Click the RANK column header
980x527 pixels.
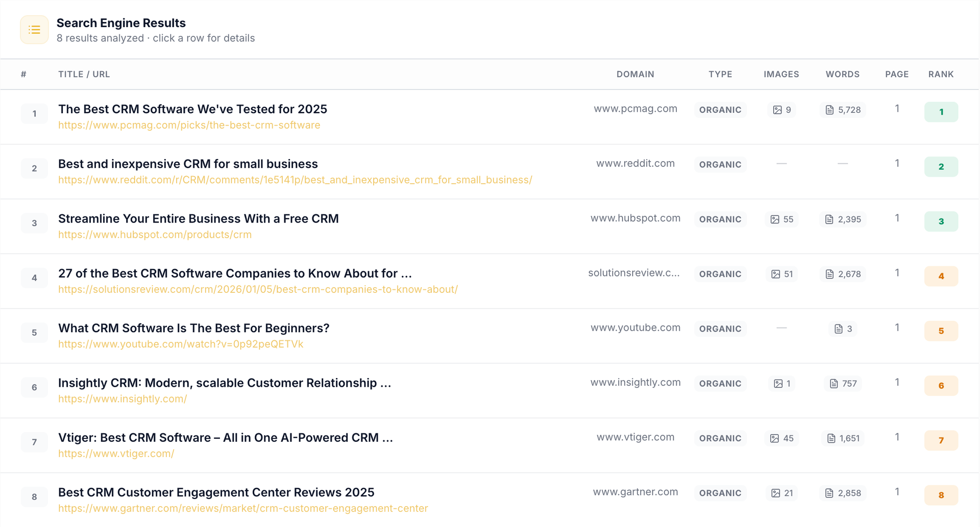pyautogui.click(x=941, y=74)
